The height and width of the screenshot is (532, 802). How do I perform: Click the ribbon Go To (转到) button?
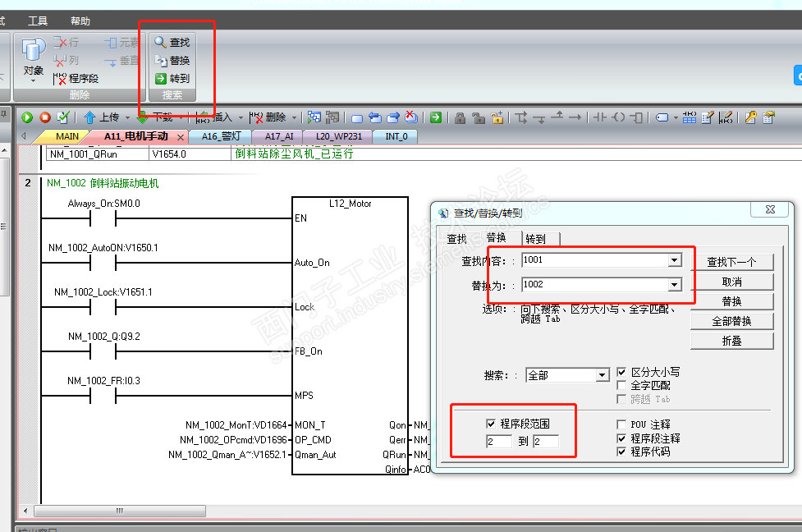[172, 78]
